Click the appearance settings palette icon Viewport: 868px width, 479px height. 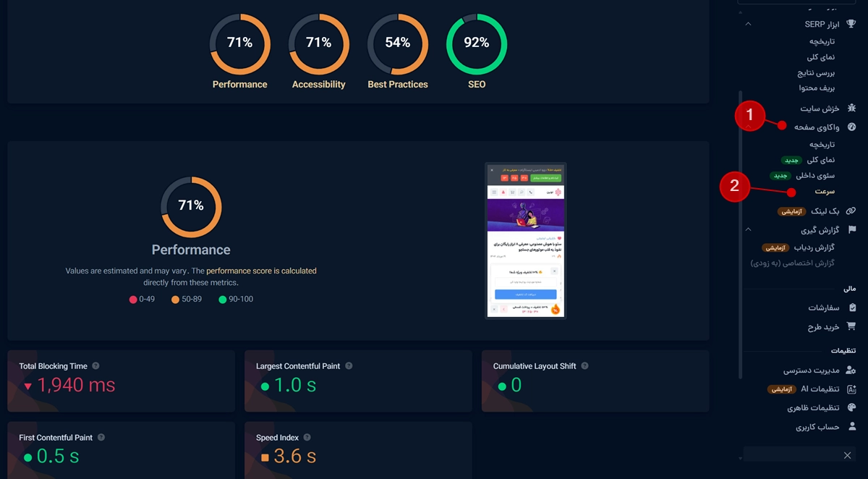coord(851,407)
